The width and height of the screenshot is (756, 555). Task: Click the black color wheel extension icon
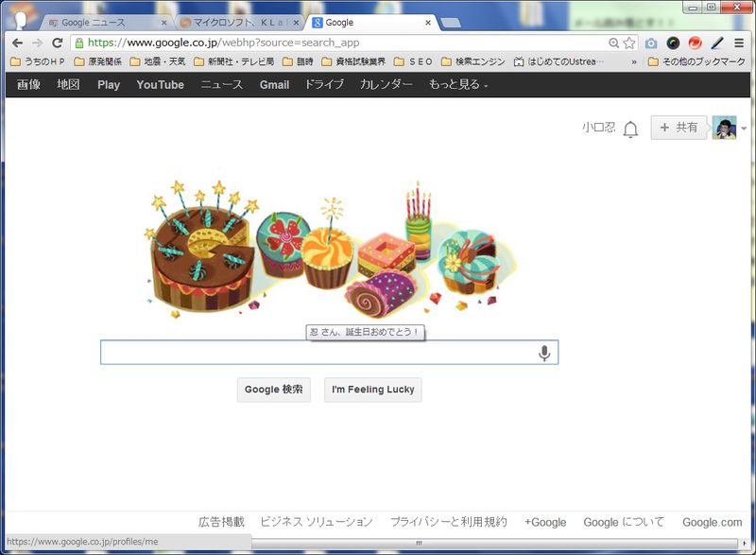tap(673, 43)
